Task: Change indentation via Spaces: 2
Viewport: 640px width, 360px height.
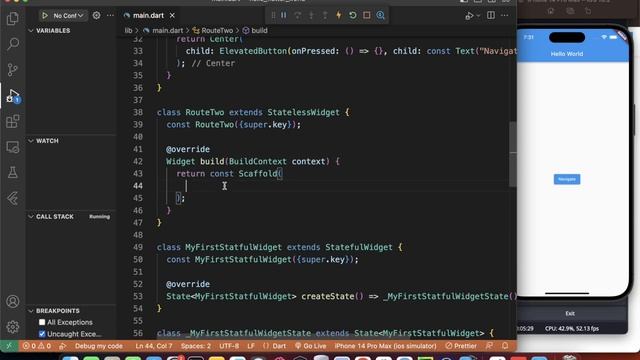Action: point(196,346)
